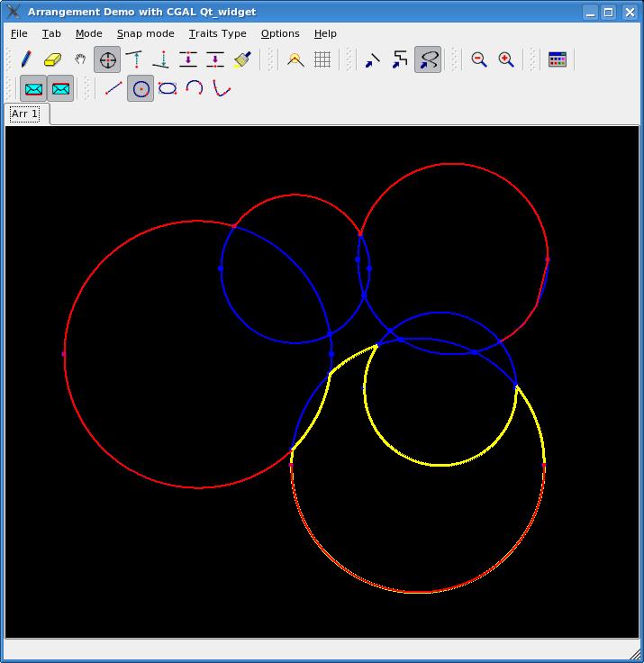The image size is (644, 663).
Task: Select the eraser delete tool
Action: point(53,60)
